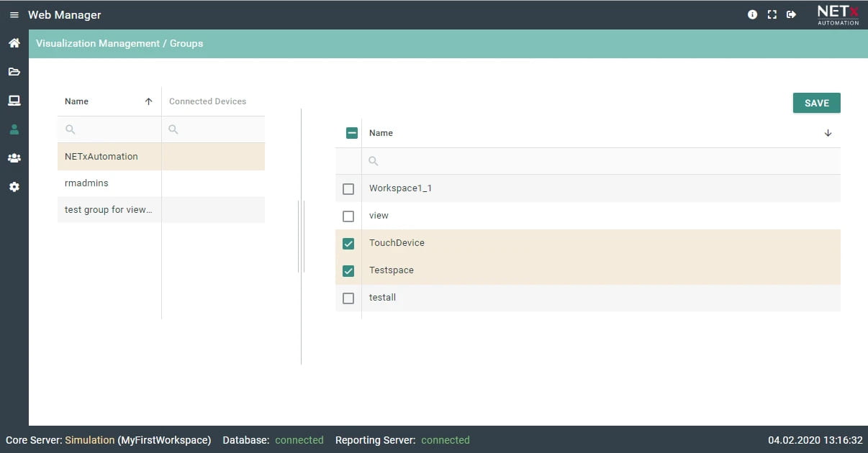Sort groups by Name ascending arrow
Screen dimensions: 868x453
(148, 101)
